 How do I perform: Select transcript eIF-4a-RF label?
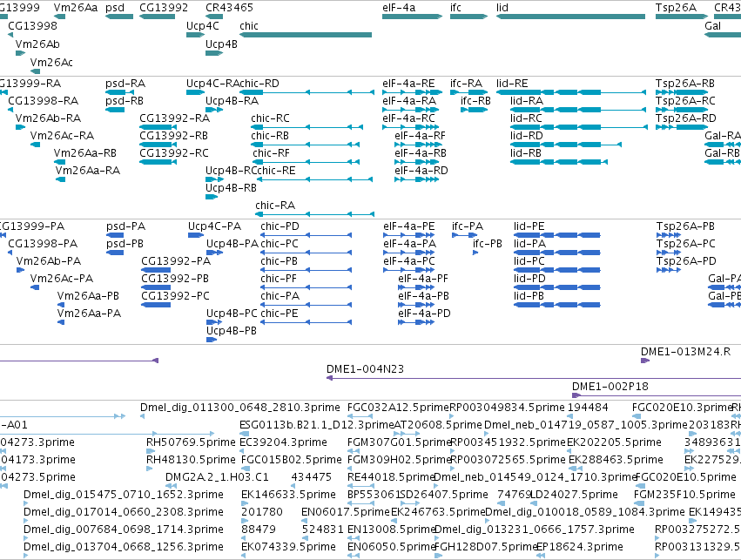point(420,136)
